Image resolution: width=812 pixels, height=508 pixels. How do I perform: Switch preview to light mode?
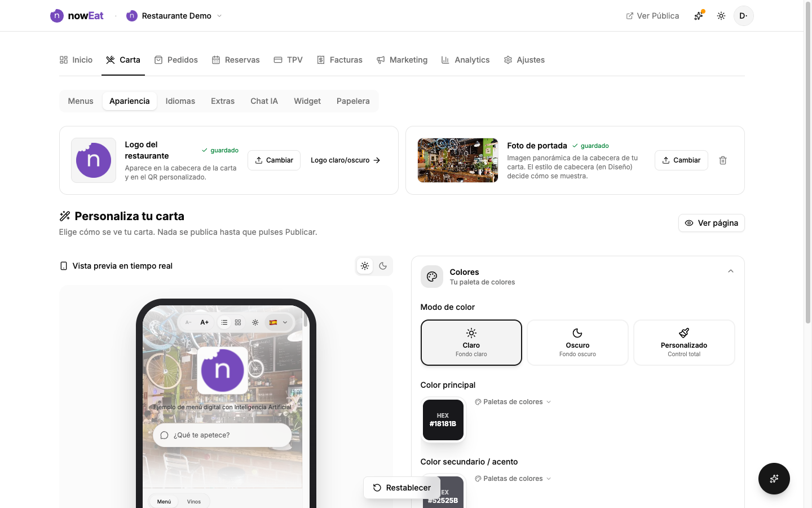[365, 266]
